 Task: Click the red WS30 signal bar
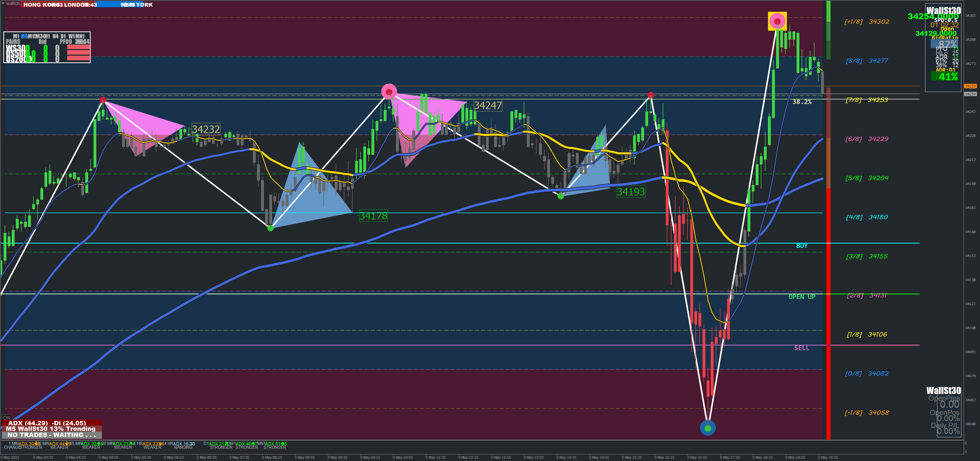78,47
